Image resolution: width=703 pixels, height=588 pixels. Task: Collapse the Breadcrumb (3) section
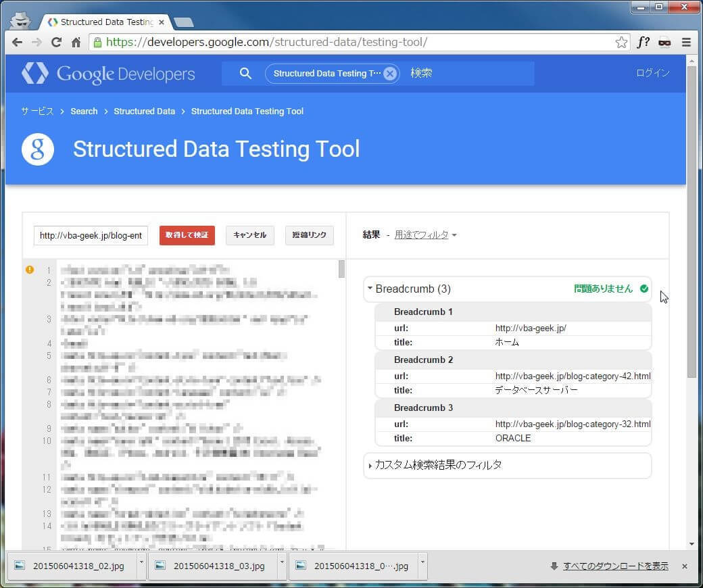click(x=370, y=289)
